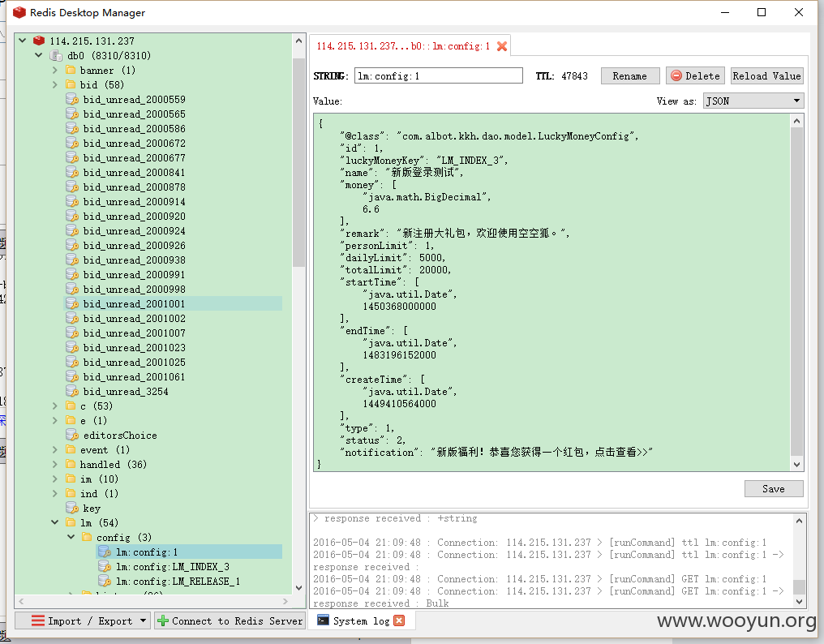Collapse the lm (54) folder

[55, 522]
